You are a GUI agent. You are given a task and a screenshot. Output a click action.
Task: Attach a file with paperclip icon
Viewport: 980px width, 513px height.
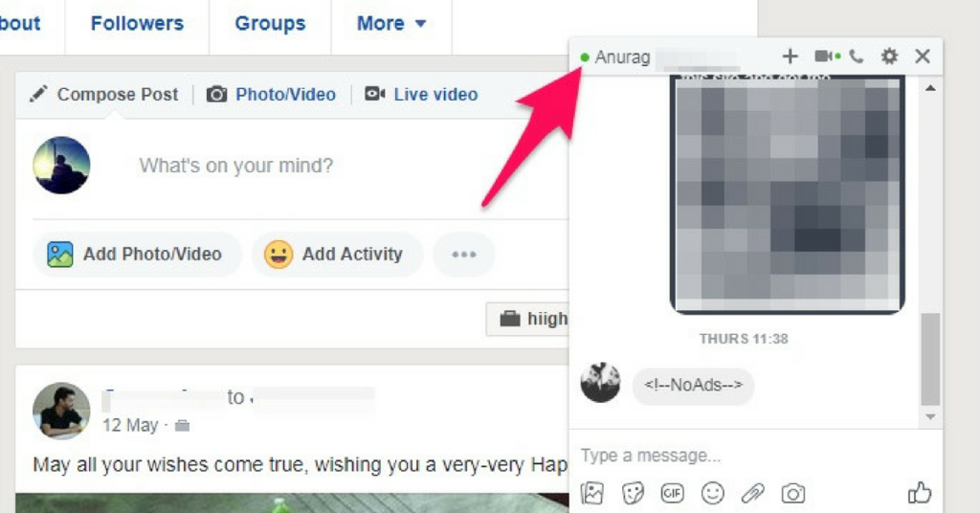753,494
